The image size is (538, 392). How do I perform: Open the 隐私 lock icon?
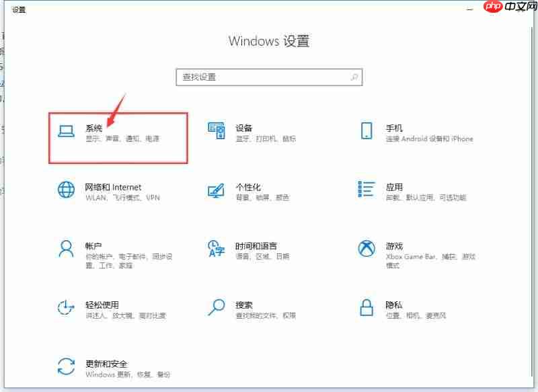(x=367, y=307)
